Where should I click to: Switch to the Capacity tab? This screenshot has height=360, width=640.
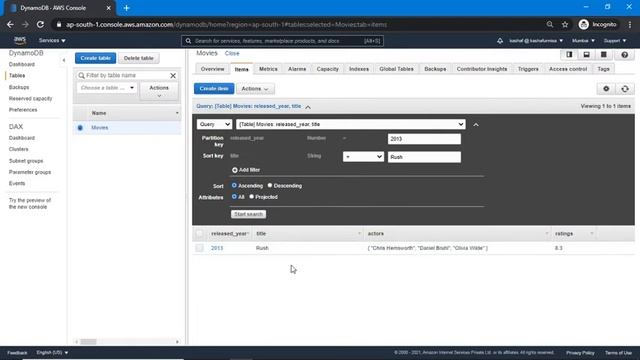click(327, 69)
